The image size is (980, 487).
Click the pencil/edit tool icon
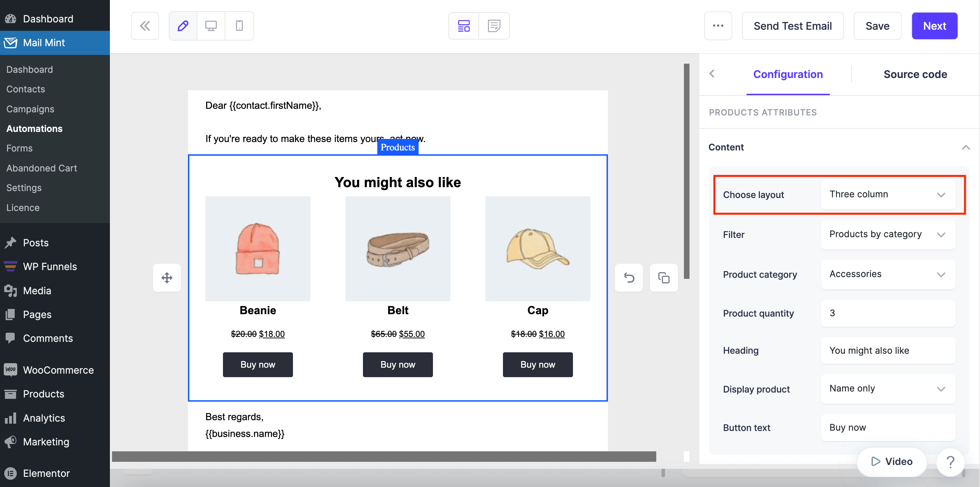[183, 26]
